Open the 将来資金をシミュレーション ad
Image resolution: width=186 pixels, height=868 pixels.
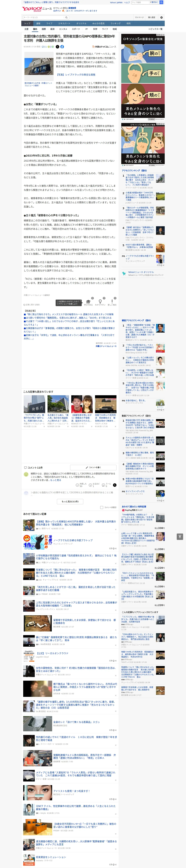(x=51, y=857)
